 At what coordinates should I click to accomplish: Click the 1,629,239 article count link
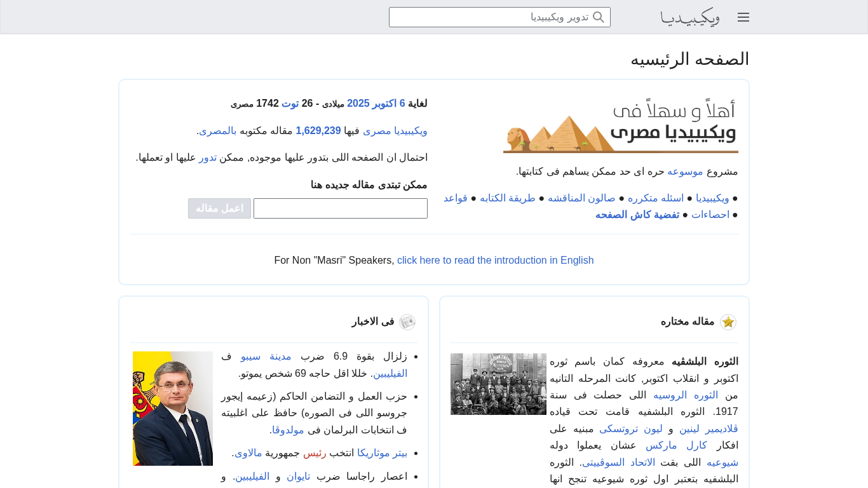pyautogui.click(x=318, y=131)
